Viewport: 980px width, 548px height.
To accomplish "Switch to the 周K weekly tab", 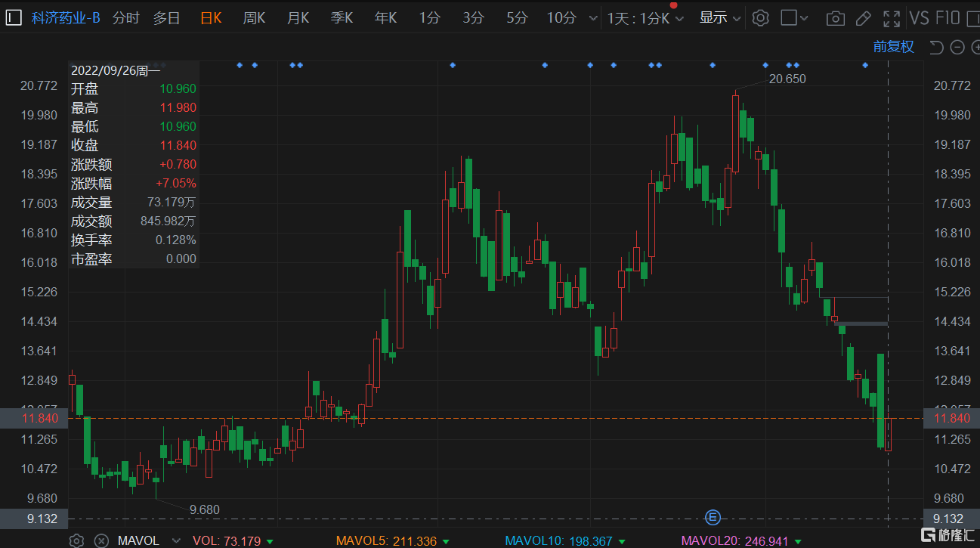I will click(254, 18).
